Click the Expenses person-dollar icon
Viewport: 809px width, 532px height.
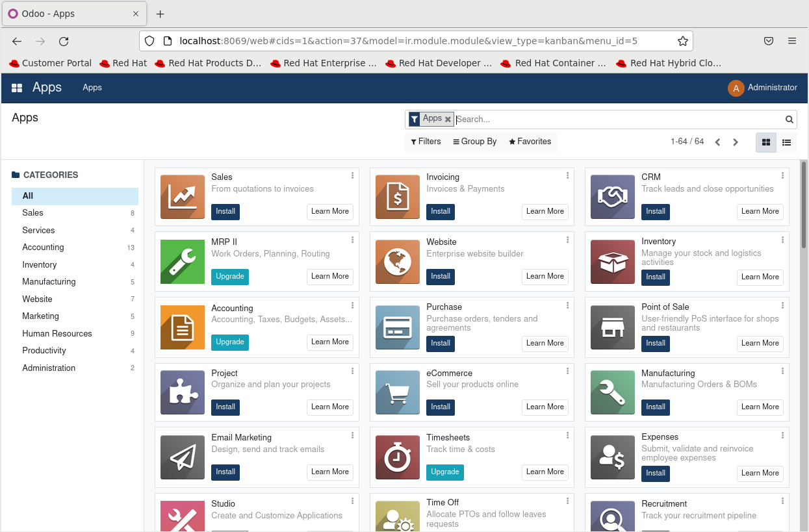[x=613, y=457]
